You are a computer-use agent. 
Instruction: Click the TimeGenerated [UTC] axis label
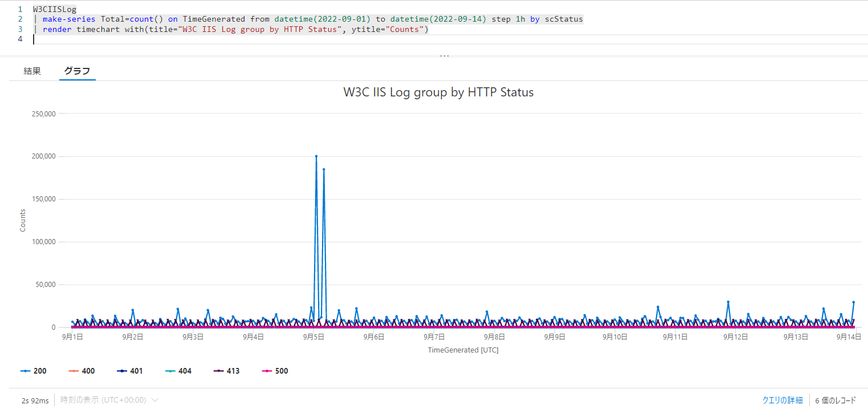point(463,350)
